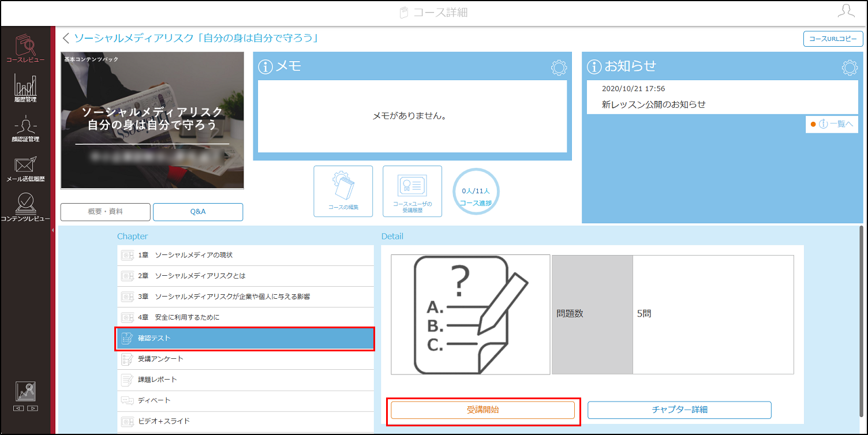The height and width of the screenshot is (435, 868).
Task: Open コースの編集 icon button
Action: point(343,191)
